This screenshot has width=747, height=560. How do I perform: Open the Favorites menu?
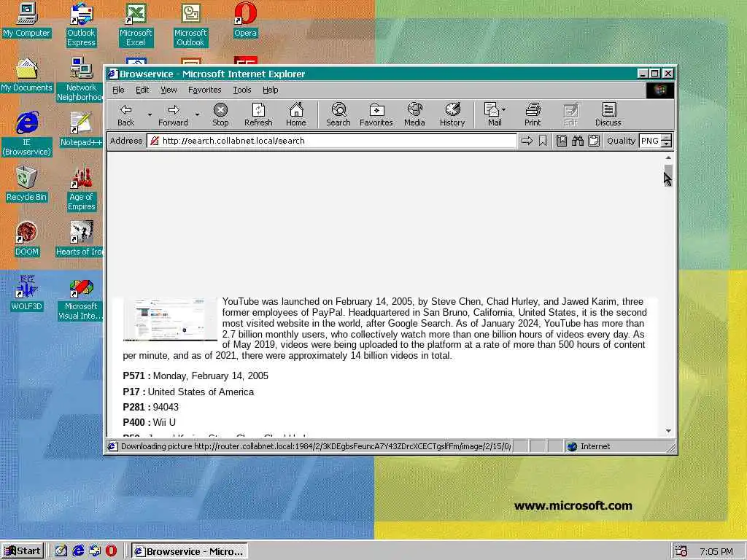(204, 90)
